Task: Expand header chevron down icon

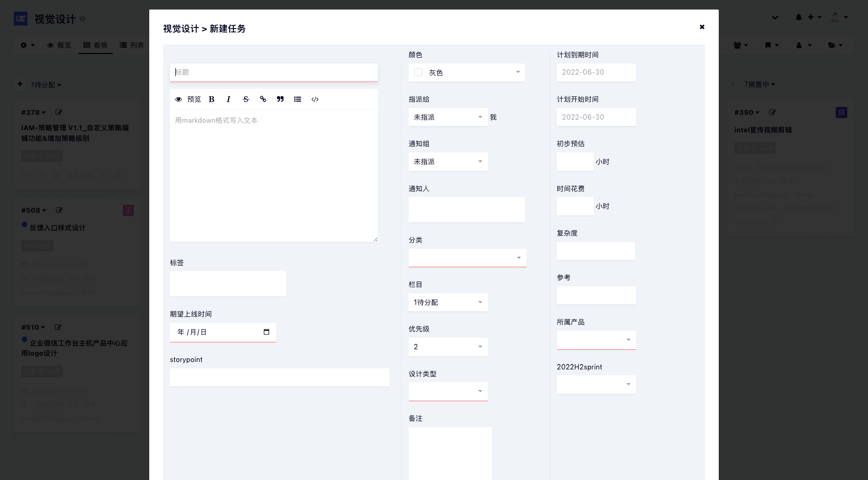Action: 775,17
